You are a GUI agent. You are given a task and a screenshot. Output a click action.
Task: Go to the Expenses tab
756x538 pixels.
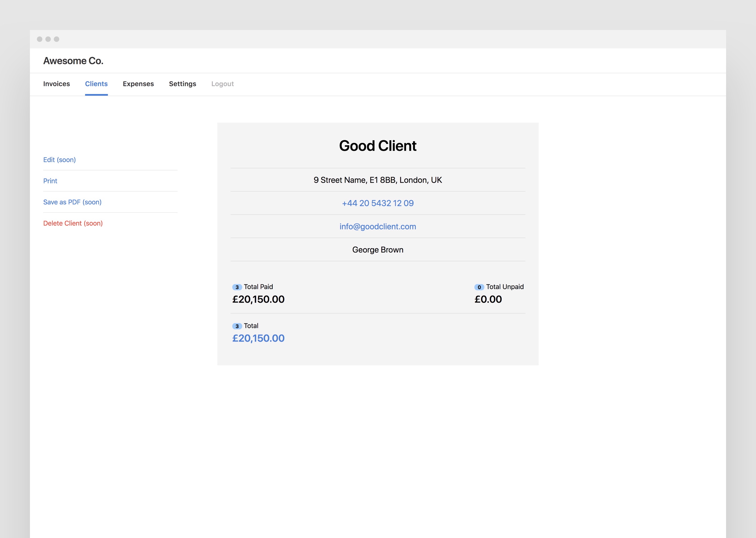point(138,84)
